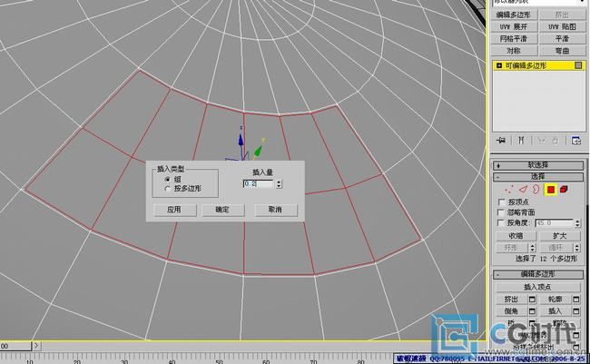Click the 对称 modifier button
590x364 pixels.
514,51
